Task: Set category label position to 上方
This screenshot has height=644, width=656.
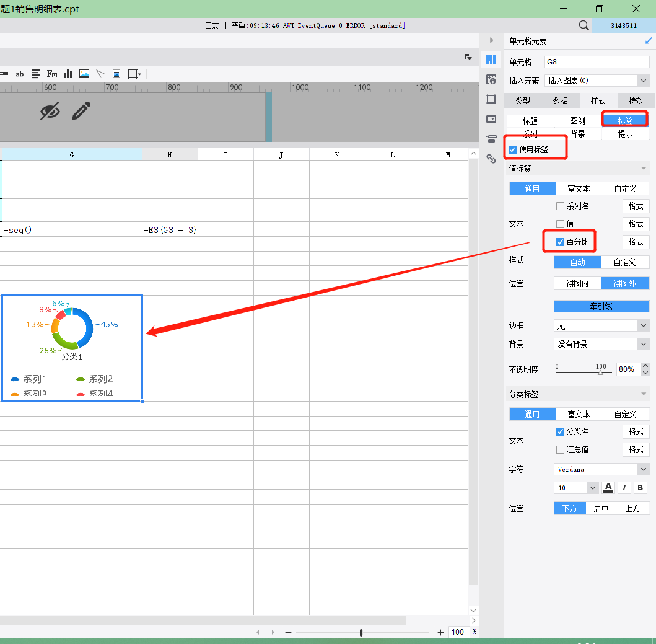Action: tap(633, 508)
